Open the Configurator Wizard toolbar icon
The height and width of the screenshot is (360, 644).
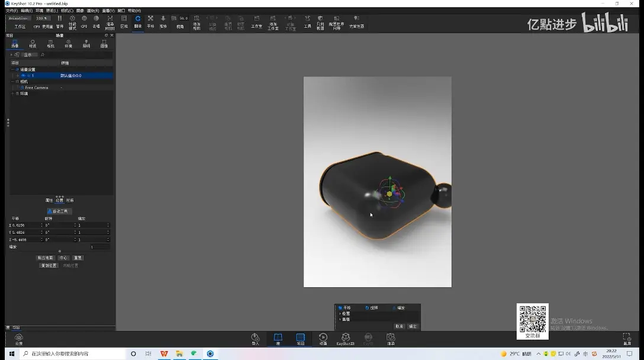pos(336,22)
